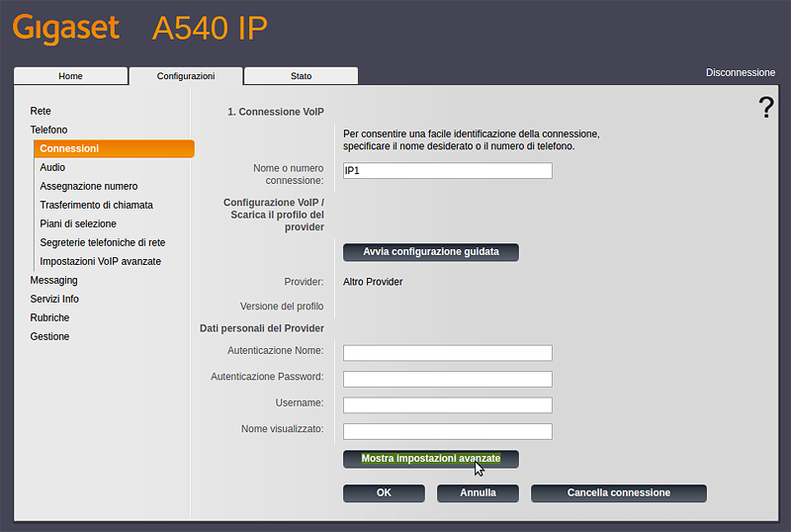
Task: Start Avvia configurazione guidata
Action: (x=431, y=252)
